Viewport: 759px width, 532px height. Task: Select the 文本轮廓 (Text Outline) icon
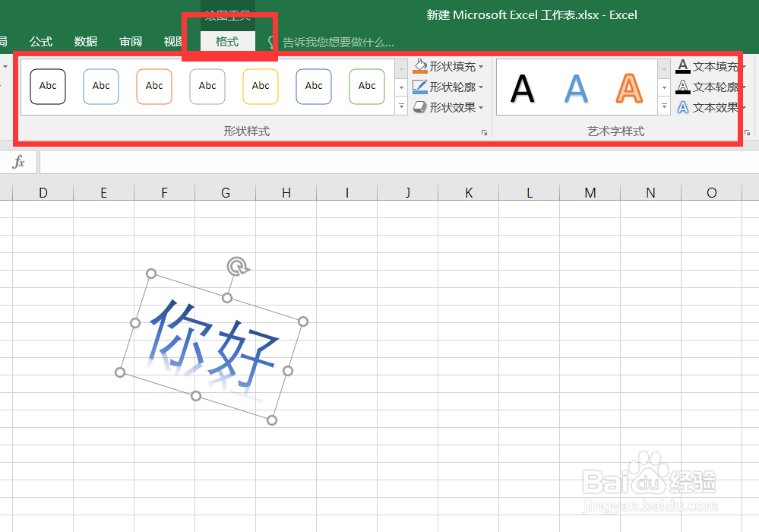(684, 86)
